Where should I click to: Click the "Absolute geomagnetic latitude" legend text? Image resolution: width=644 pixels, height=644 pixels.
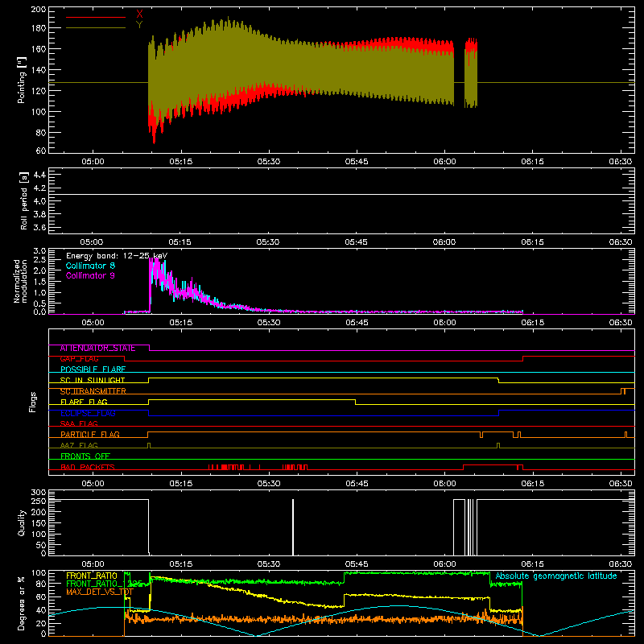pos(556,576)
